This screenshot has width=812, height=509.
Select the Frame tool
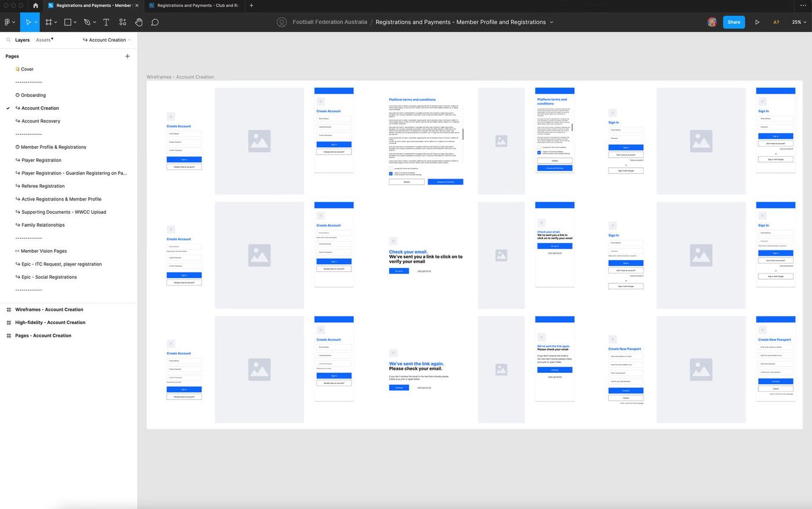click(49, 22)
